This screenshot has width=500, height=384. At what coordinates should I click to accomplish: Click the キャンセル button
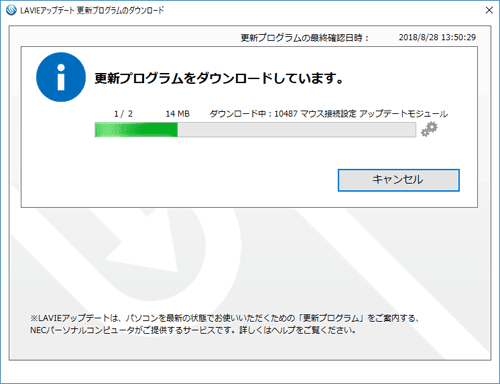[399, 180]
